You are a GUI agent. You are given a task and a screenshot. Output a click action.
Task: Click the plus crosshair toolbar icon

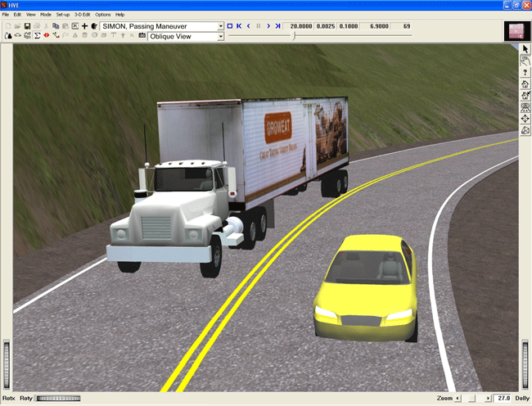click(84, 26)
